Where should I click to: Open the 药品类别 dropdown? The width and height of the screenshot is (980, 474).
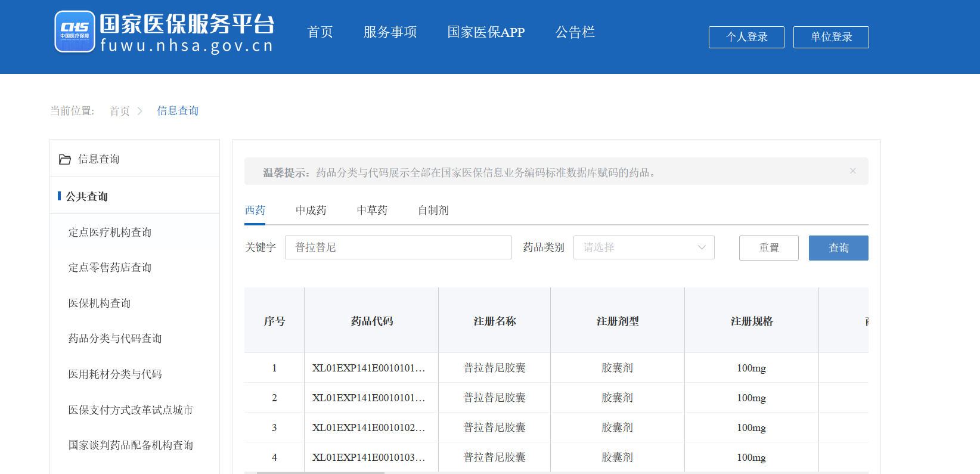[643, 247]
